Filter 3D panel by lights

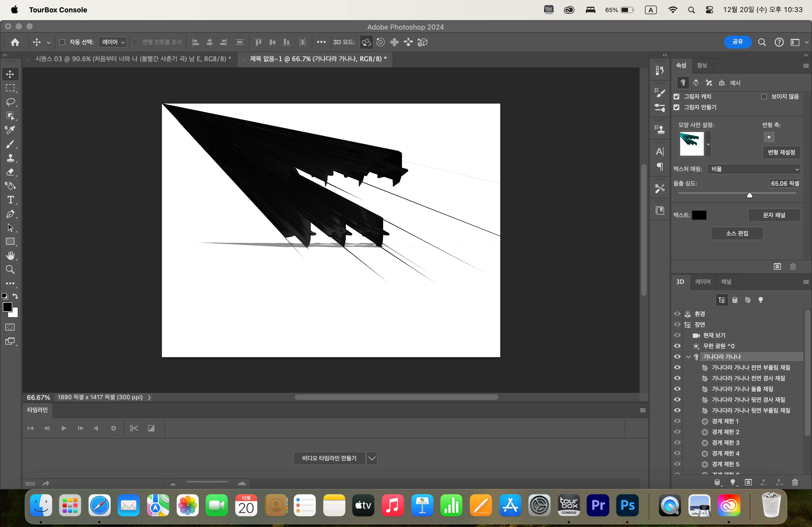760,300
